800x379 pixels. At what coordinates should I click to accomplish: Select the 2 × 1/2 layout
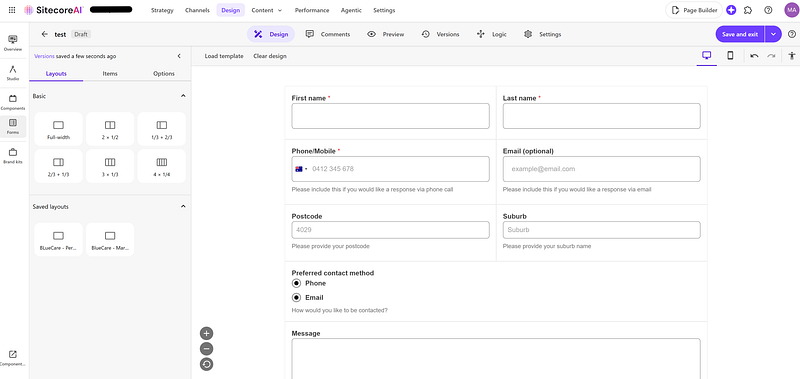[110, 129]
